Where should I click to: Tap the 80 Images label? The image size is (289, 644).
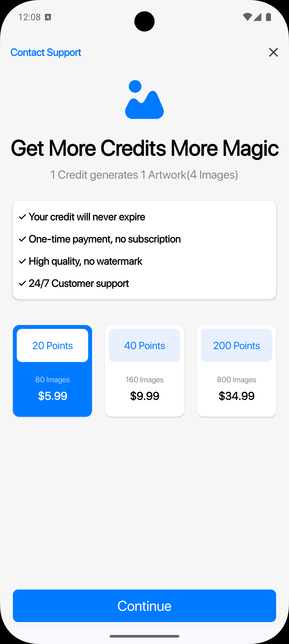52,379
